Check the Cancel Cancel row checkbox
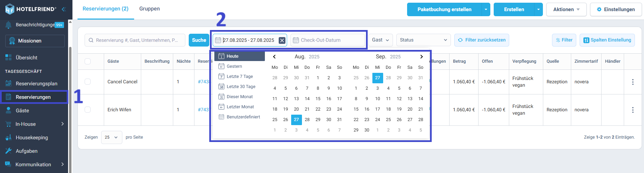The image size is (644, 173). pyautogui.click(x=88, y=82)
